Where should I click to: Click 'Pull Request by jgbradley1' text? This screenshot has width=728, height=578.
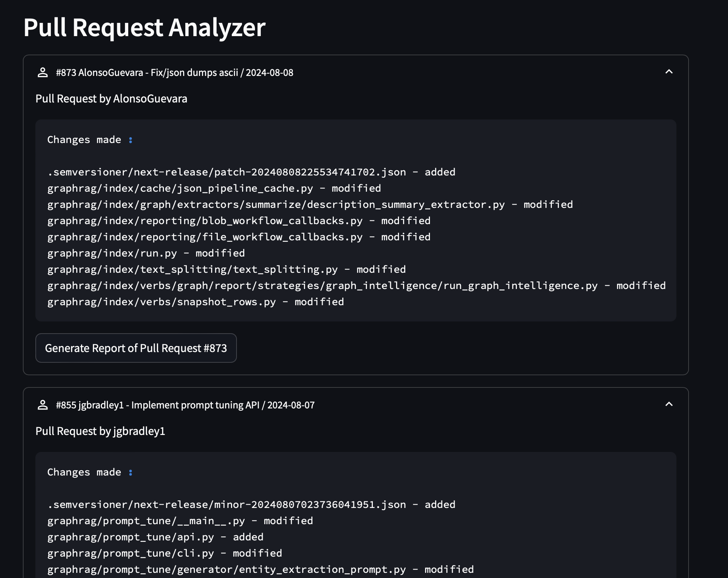pos(100,431)
